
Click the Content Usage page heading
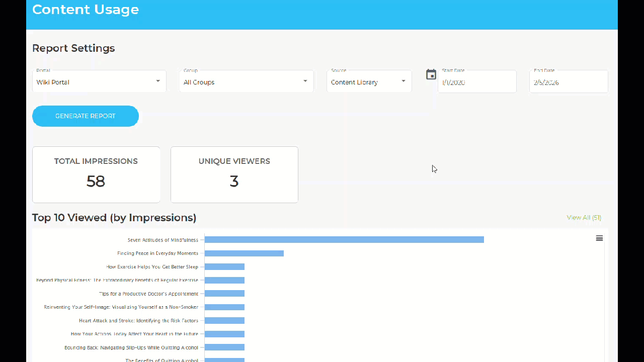pos(86,10)
